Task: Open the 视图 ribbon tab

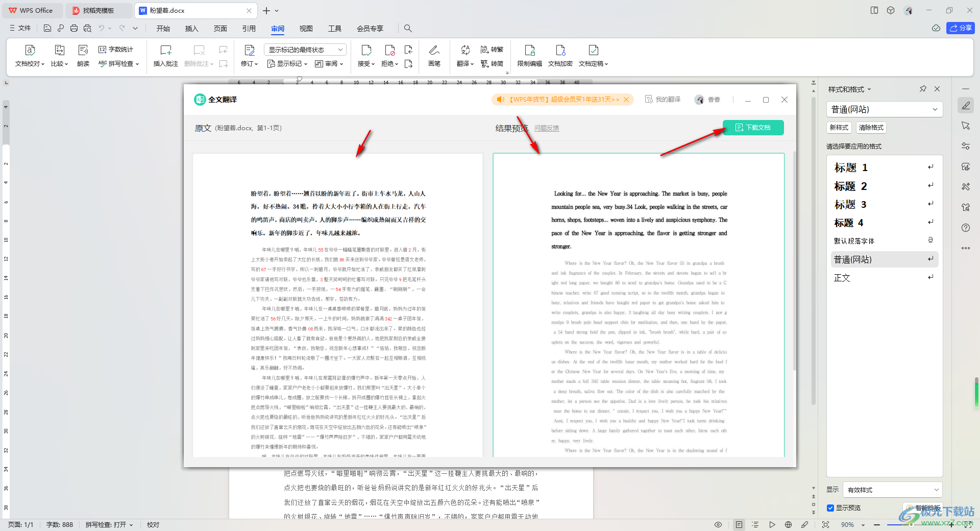Action: (x=306, y=29)
